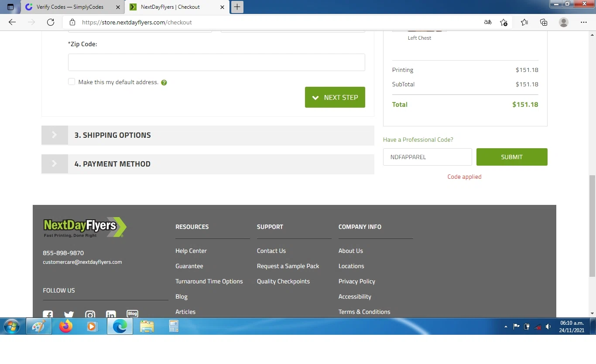Click the browser address bar URL
This screenshot has height=364, width=596.
(x=137, y=22)
